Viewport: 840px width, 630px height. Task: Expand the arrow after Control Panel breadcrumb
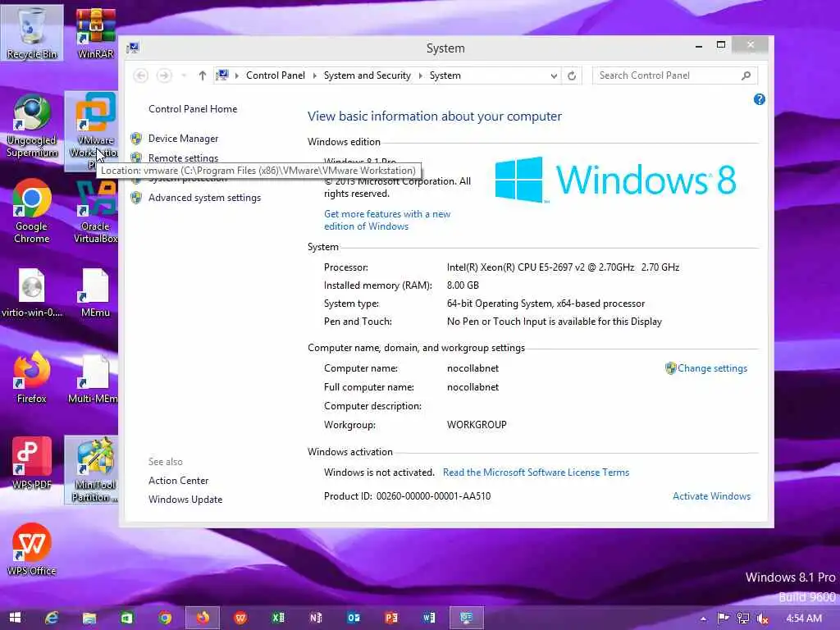[314, 75]
